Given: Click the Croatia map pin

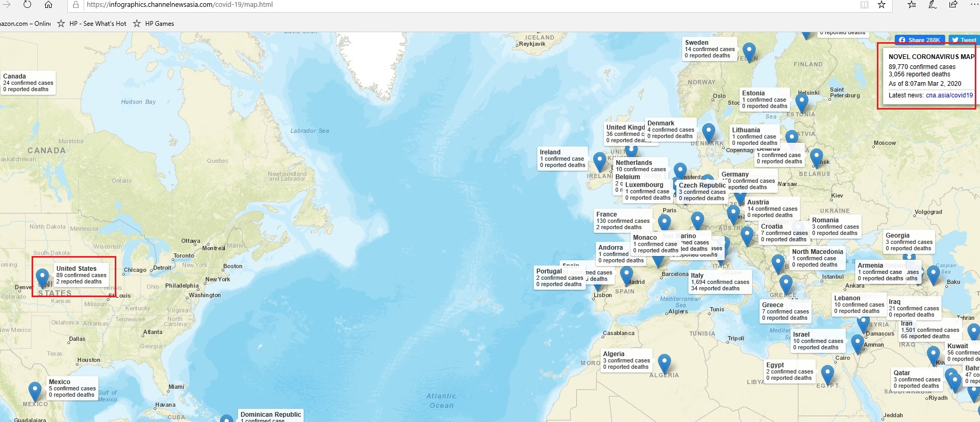Looking at the screenshot, I should [x=747, y=236].
